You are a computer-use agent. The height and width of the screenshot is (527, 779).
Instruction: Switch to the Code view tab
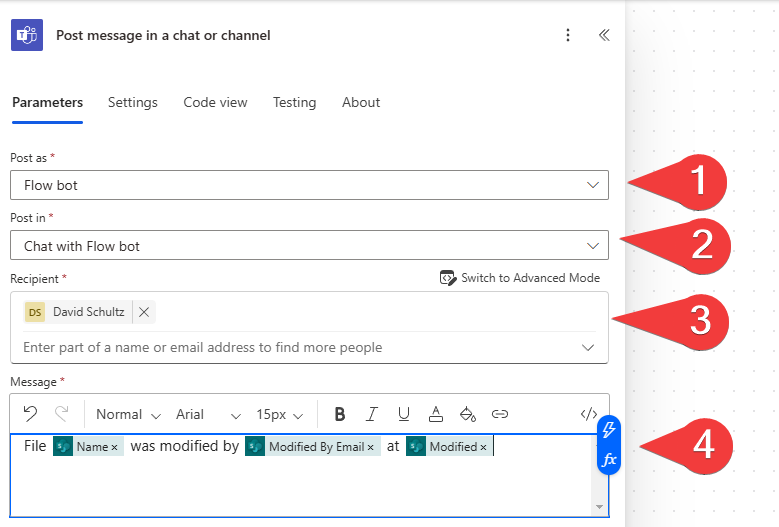(215, 102)
